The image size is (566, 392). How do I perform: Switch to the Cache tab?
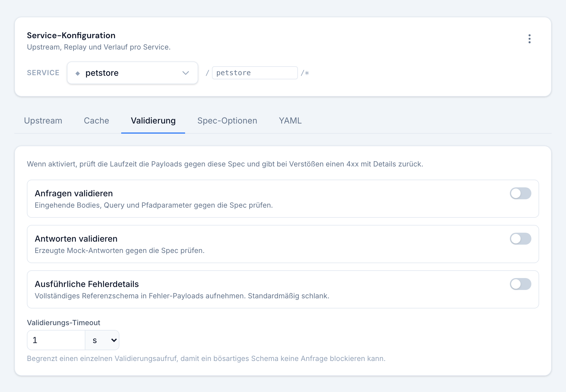[x=96, y=121]
